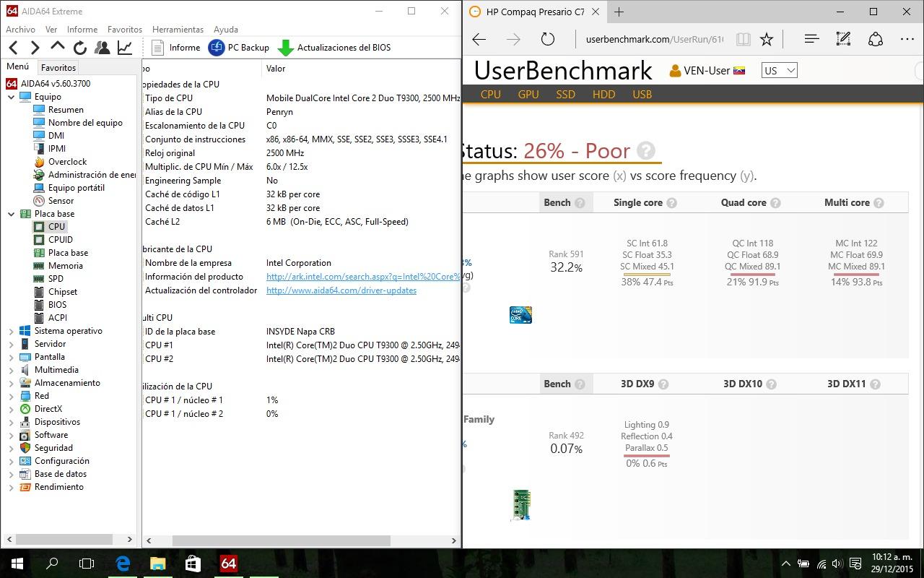Open PC Backup from toolbar
The image size is (924, 578).
[239, 48]
